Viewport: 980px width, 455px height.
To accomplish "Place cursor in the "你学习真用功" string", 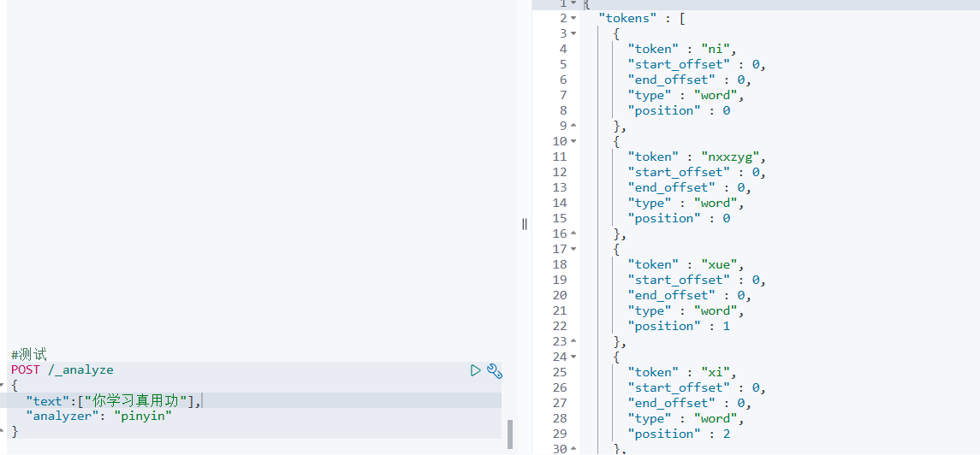I will coord(136,401).
